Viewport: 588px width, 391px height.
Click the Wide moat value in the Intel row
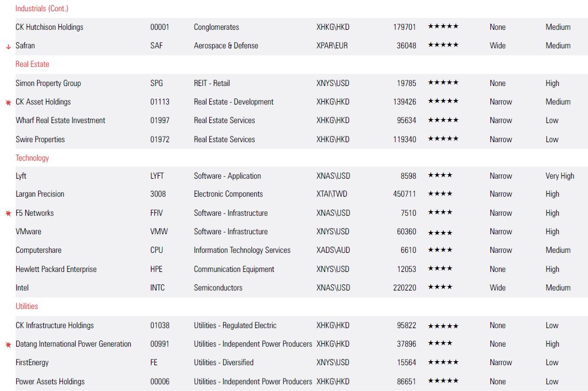pyautogui.click(x=497, y=288)
